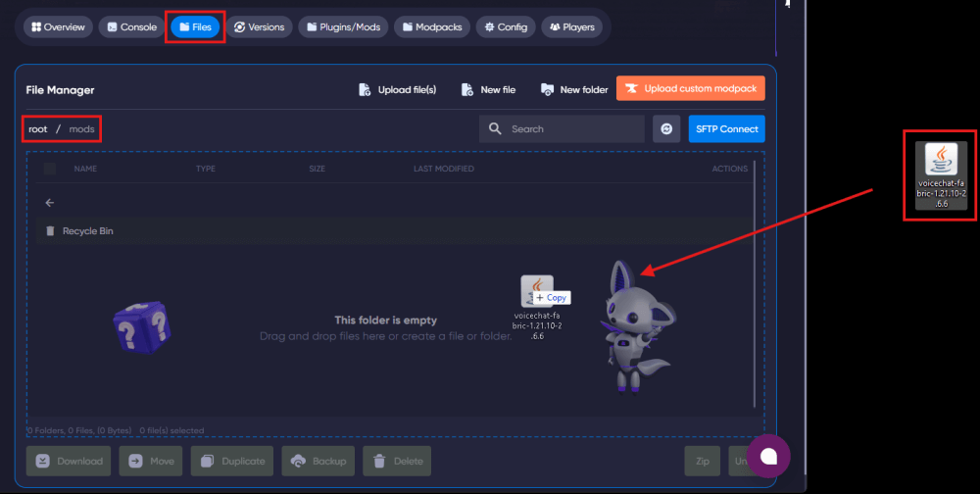Open the Config tab
Viewport: 980px width, 494px height.
tap(505, 27)
